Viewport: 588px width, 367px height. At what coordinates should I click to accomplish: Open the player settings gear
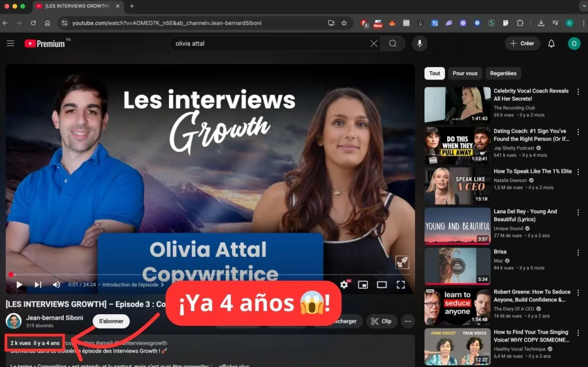point(344,285)
